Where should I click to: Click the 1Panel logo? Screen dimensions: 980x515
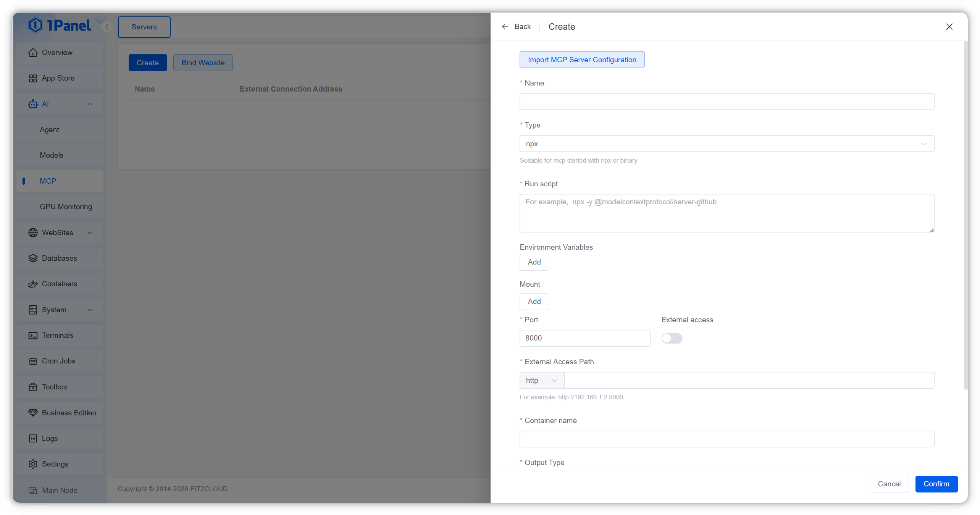pyautogui.click(x=60, y=26)
